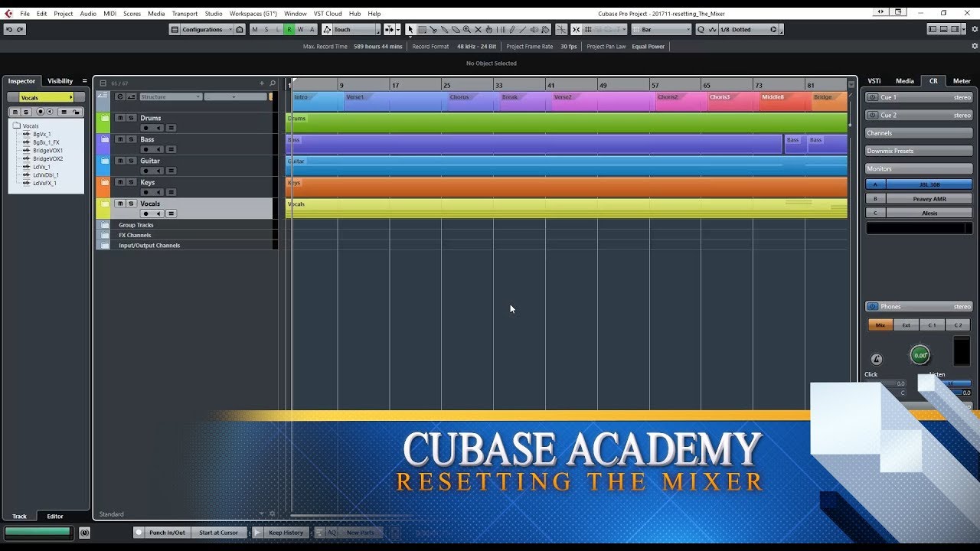Image resolution: width=980 pixels, height=551 pixels.
Task: Select the Mix source for Phones
Action: [880, 325]
